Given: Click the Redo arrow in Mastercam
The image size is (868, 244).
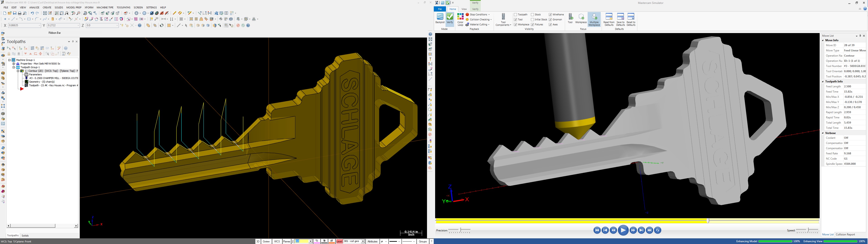Looking at the screenshot, I should (x=38, y=13).
